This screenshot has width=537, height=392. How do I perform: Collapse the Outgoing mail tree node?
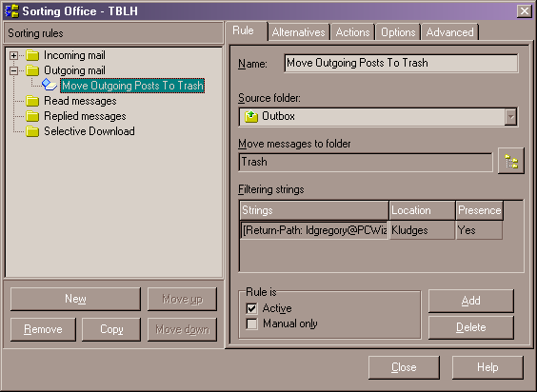click(x=13, y=70)
